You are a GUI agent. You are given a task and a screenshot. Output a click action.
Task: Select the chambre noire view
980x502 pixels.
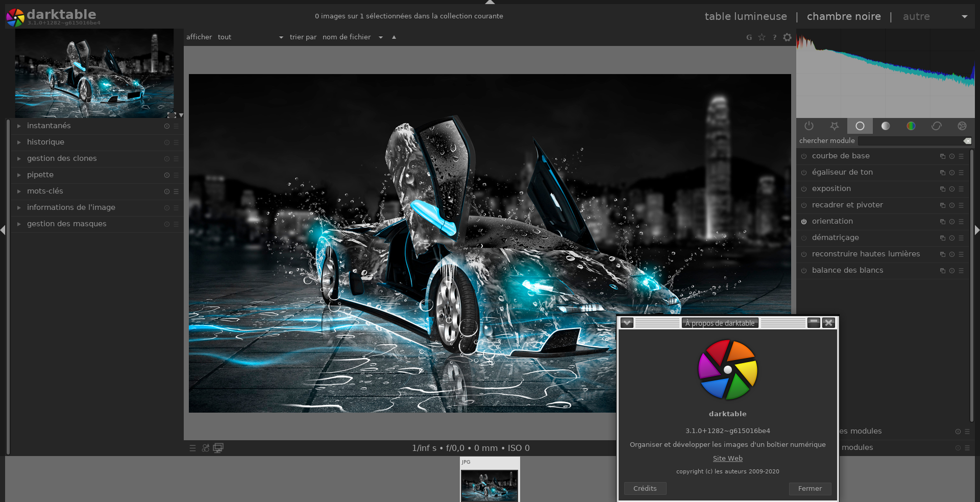click(844, 16)
